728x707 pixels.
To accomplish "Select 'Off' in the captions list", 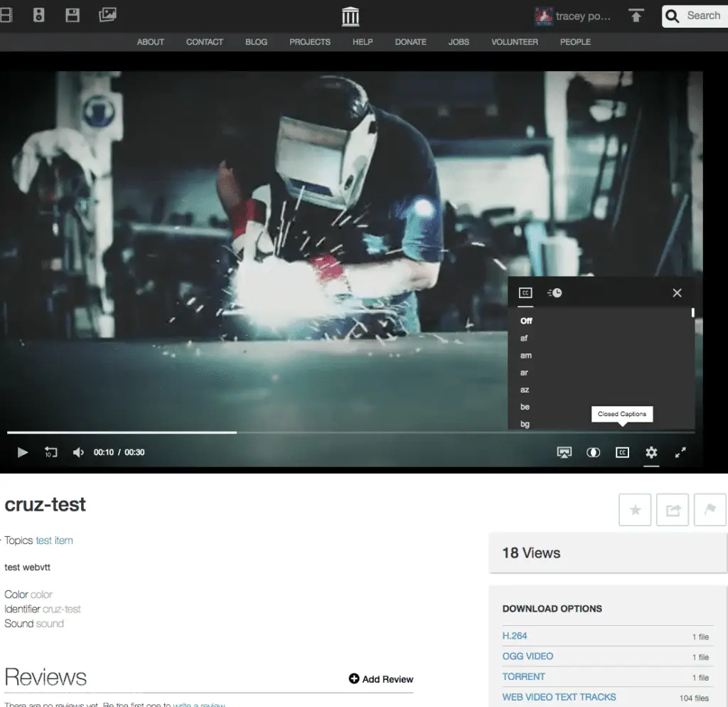I will tap(526, 321).
